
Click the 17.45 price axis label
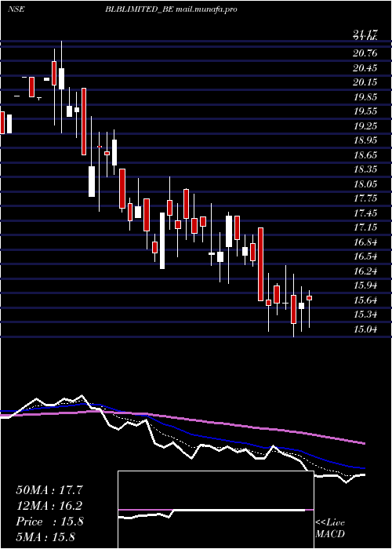click(365, 213)
